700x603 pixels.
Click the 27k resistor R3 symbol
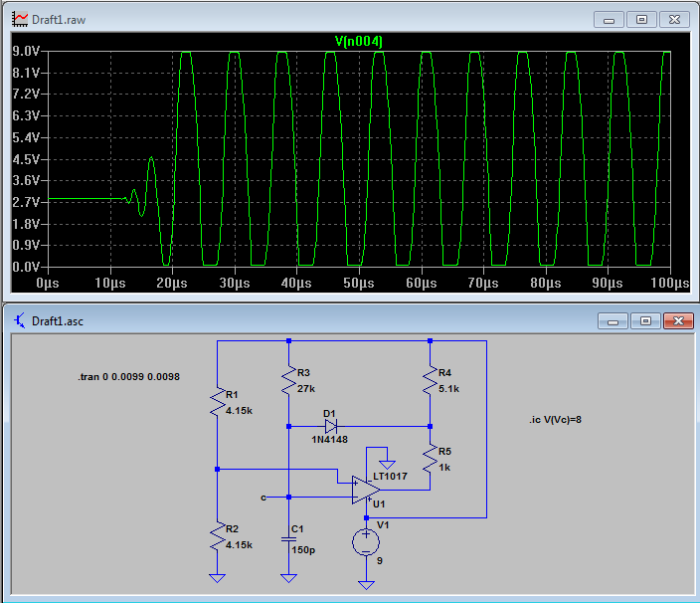(x=288, y=379)
